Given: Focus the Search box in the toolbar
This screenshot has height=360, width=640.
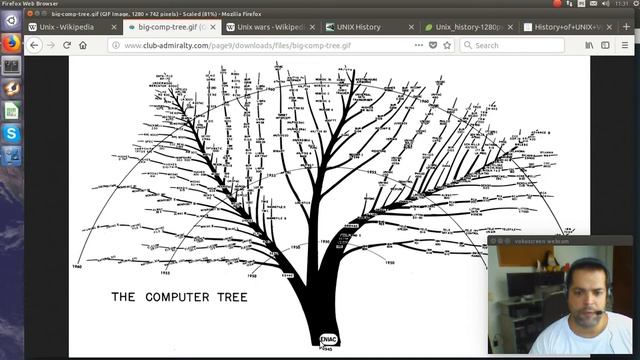Looking at the screenshot, I should pyautogui.click(x=512, y=45).
